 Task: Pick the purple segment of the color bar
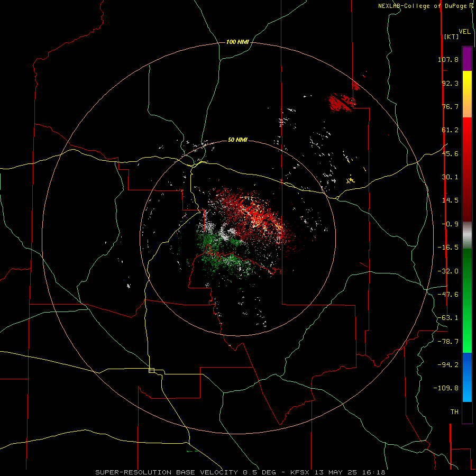tap(467, 59)
